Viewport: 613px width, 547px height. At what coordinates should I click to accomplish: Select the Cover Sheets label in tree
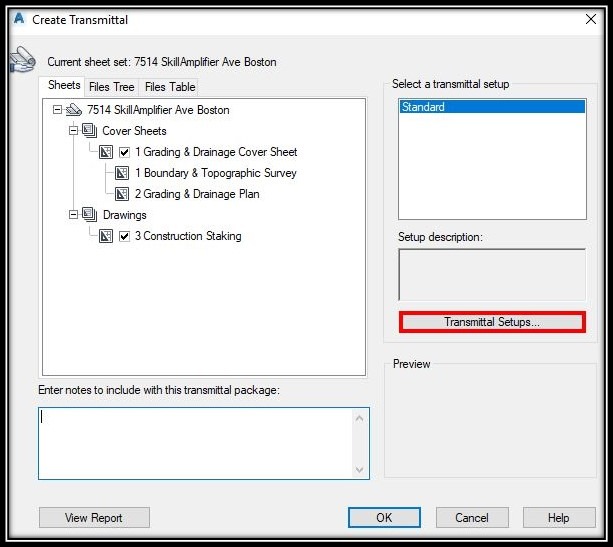134,131
